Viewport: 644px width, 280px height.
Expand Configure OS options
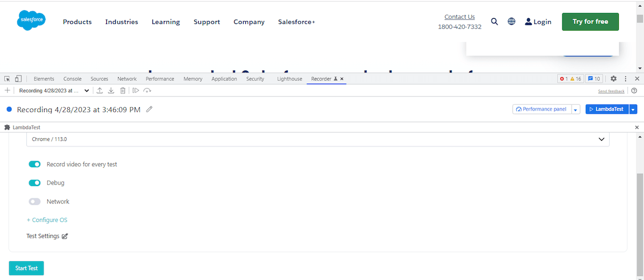[47, 220]
